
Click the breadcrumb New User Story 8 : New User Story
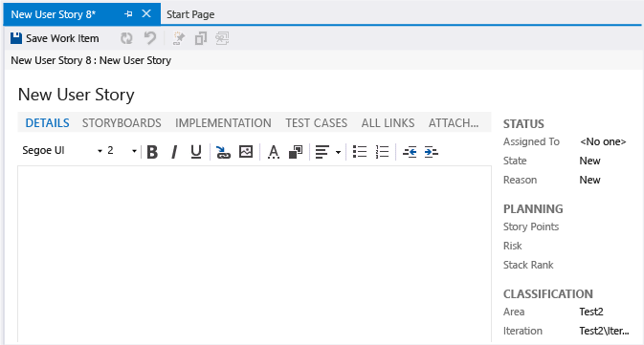tap(91, 60)
